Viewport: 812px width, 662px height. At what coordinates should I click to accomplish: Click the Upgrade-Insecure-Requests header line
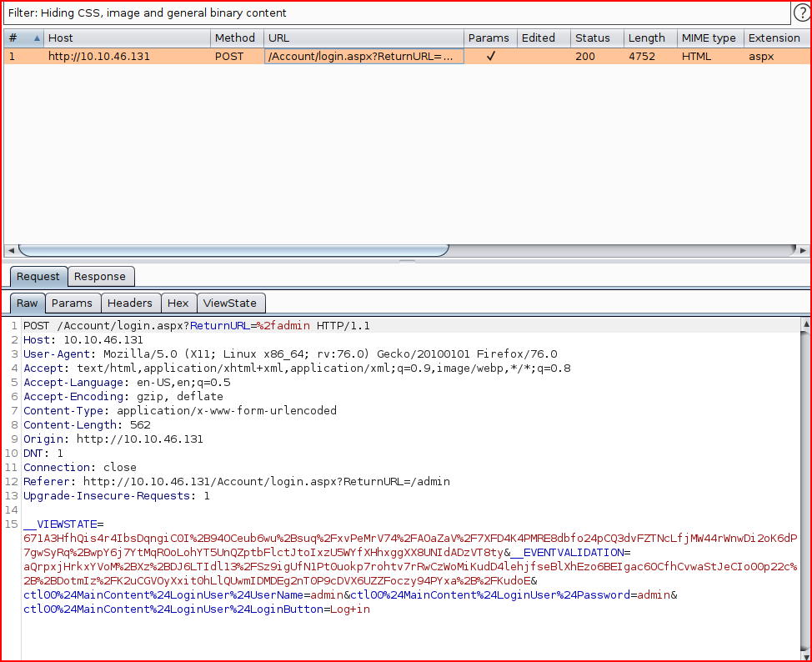click(117, 496)
